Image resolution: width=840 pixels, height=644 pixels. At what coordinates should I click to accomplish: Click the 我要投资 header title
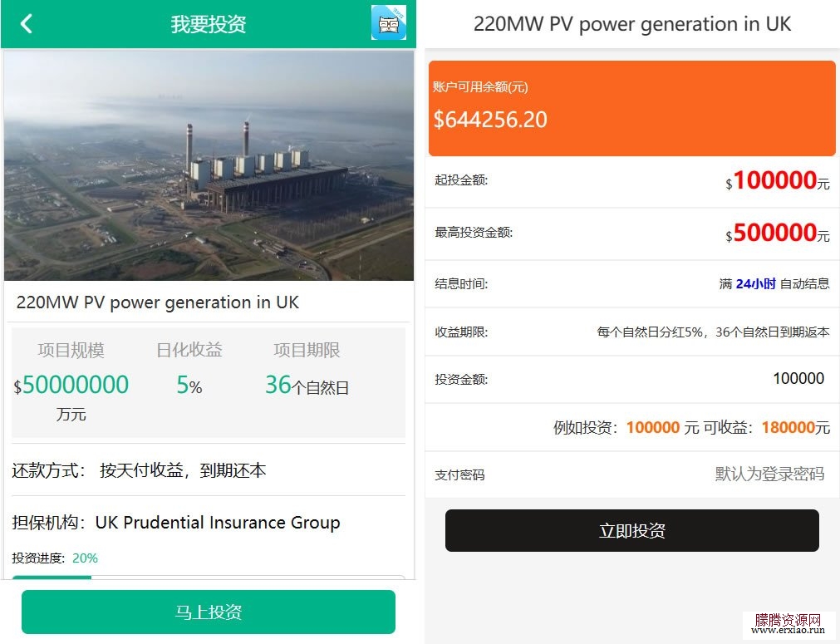point(209,24)
